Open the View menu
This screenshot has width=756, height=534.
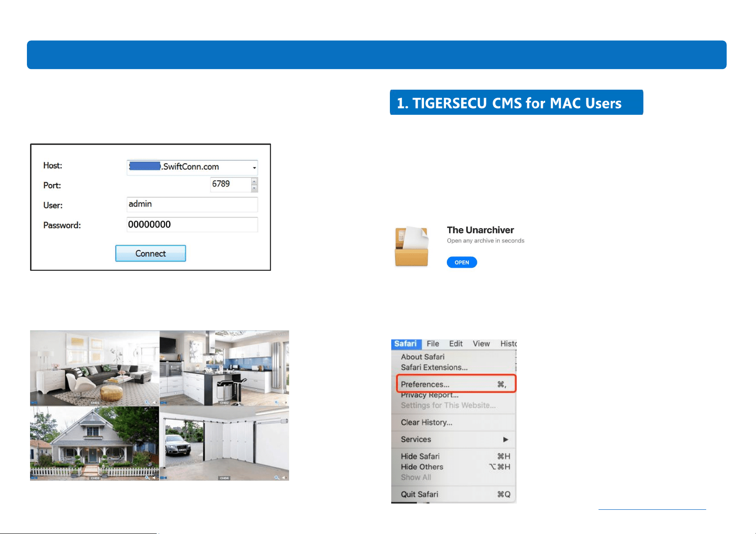(x=481, y=344)
